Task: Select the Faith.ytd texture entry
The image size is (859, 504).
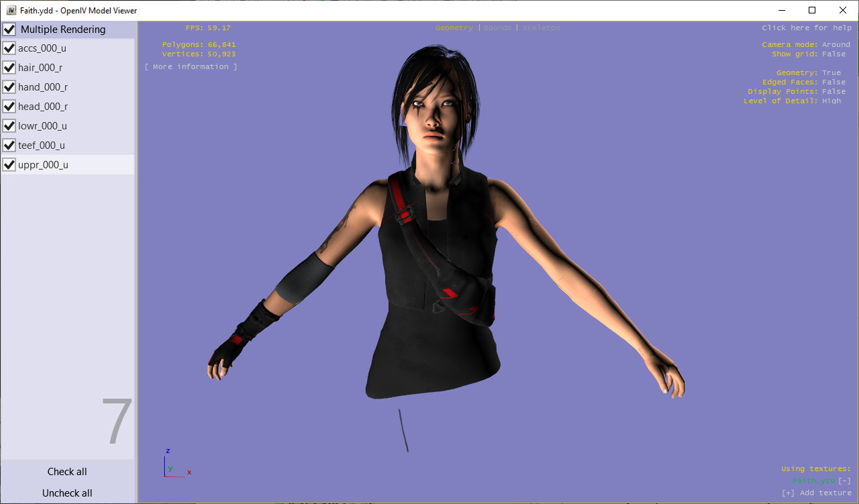Action: click(x=813, y=481)
